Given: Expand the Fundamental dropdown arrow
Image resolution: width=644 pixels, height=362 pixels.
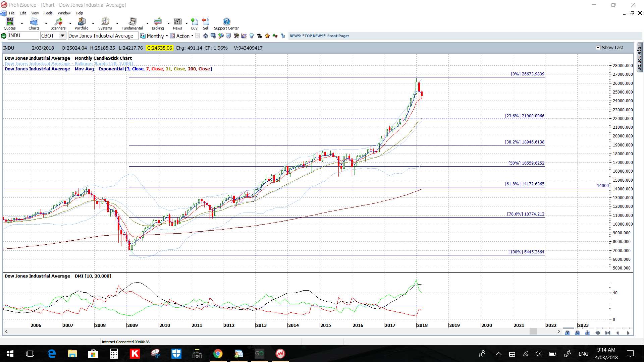Looking at the screenshot, I should tap(147, 23).
